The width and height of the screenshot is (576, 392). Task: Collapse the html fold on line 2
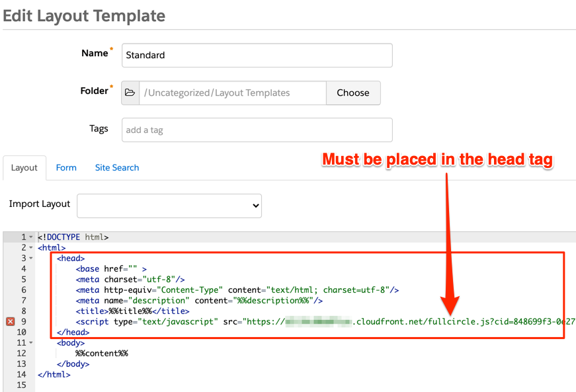[31, 248]
